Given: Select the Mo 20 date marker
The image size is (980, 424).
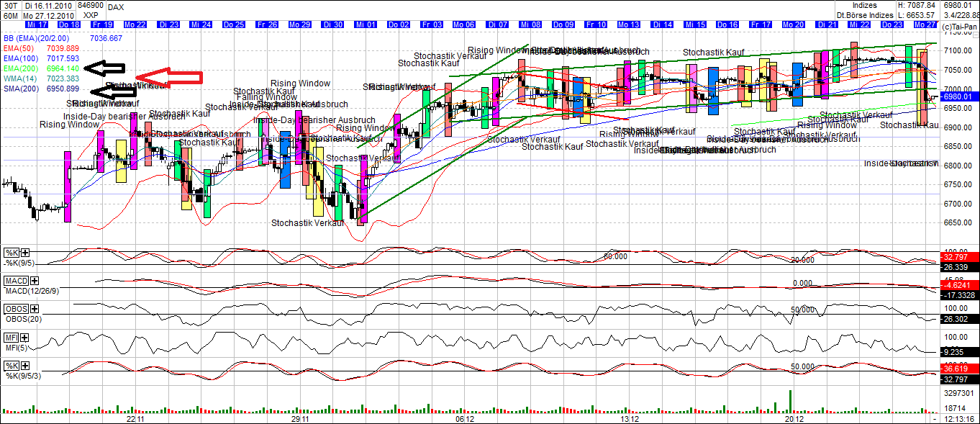Looking at the screenshot, I should [x=794, y=24].
